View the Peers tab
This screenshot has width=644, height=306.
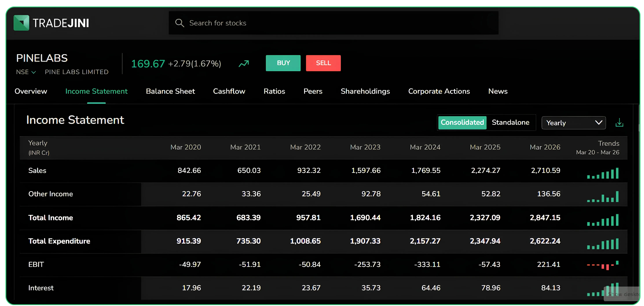(x=313, y=91)
